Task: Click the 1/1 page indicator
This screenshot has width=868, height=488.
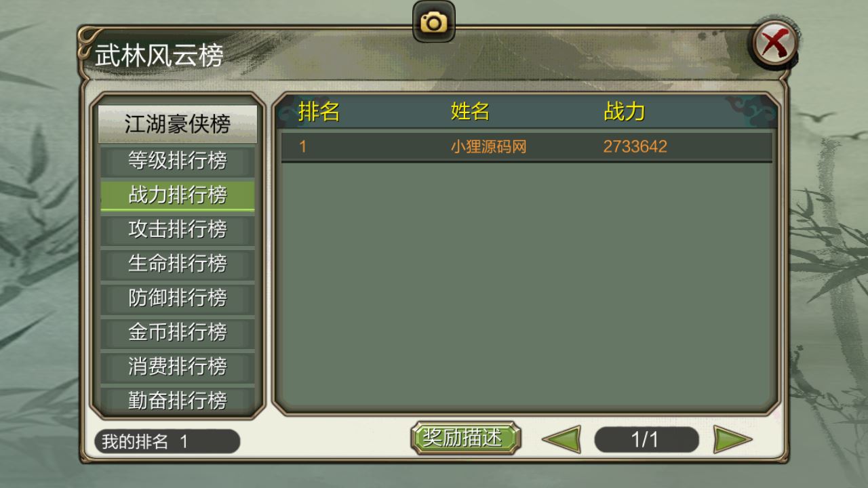Action: (x=646, y=440)
